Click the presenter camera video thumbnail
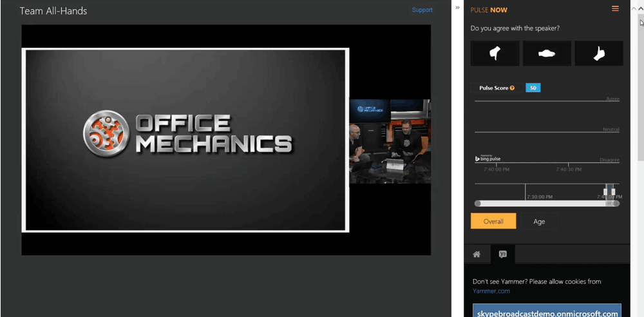644x317 pixels. click(x=390, y=142)
